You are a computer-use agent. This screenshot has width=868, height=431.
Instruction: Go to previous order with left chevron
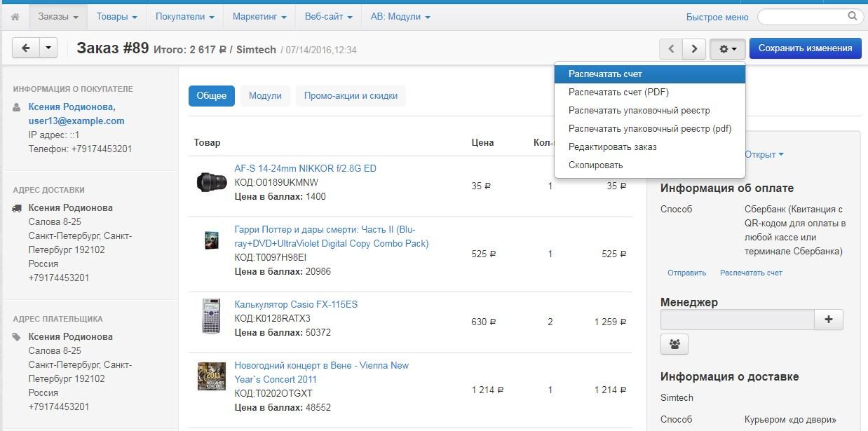(671, 48)
